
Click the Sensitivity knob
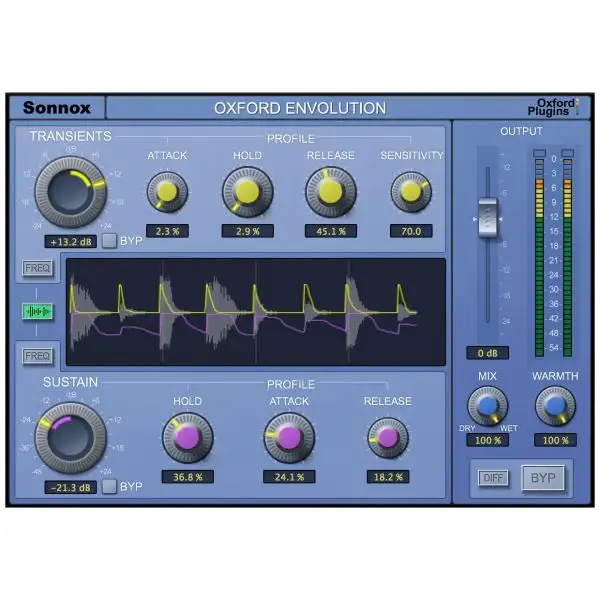point(411,191)
